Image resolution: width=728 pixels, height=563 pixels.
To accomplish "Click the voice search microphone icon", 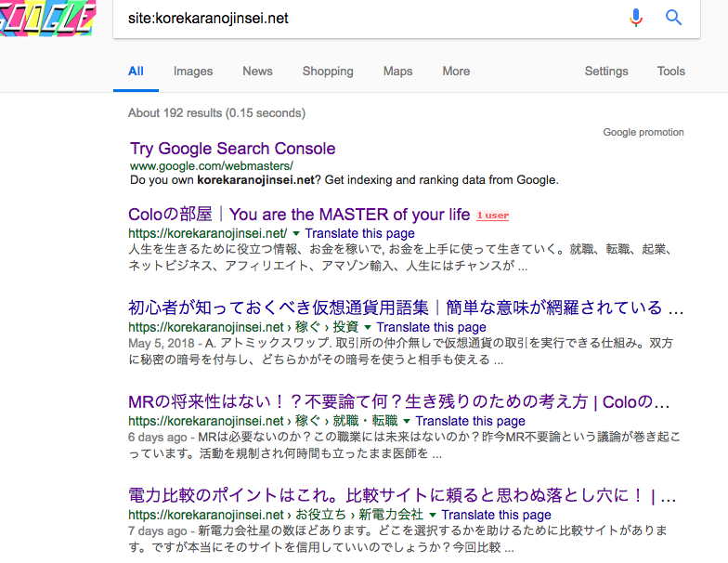I will [635, 18].
